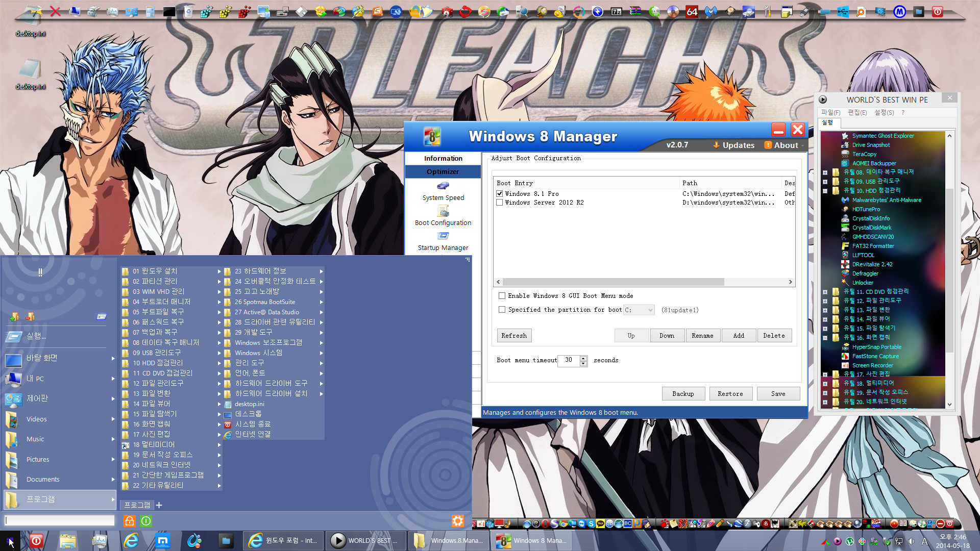The height and width of the screenshot is (551, 980).
Task: Move boot entry Down
Action: pos(667,336)
